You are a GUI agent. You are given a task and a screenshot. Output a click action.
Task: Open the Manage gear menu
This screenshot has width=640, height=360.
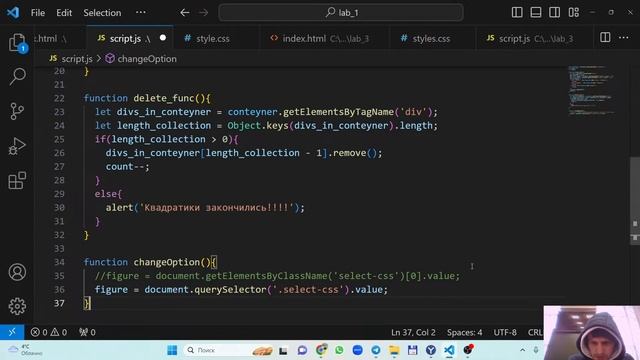point(17,306)
